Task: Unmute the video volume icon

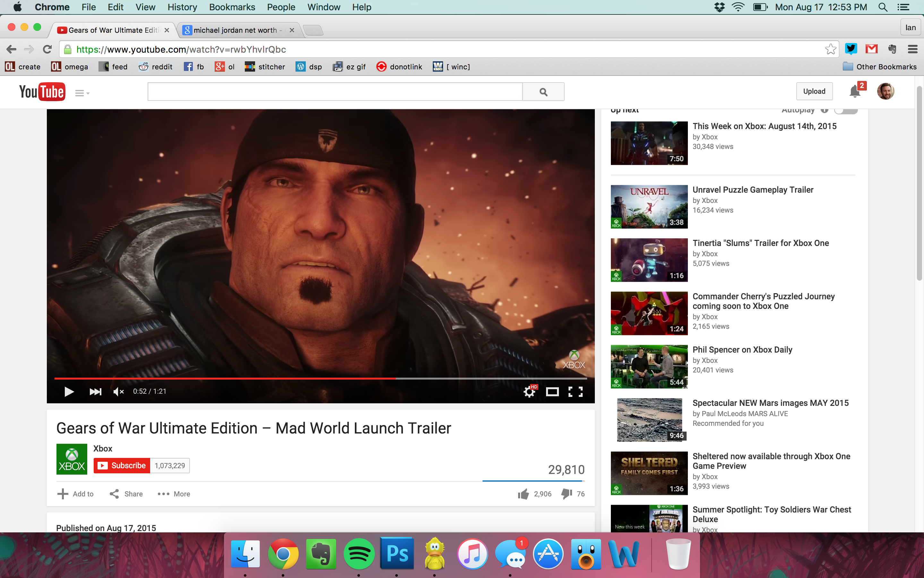Action: [119, 391]
